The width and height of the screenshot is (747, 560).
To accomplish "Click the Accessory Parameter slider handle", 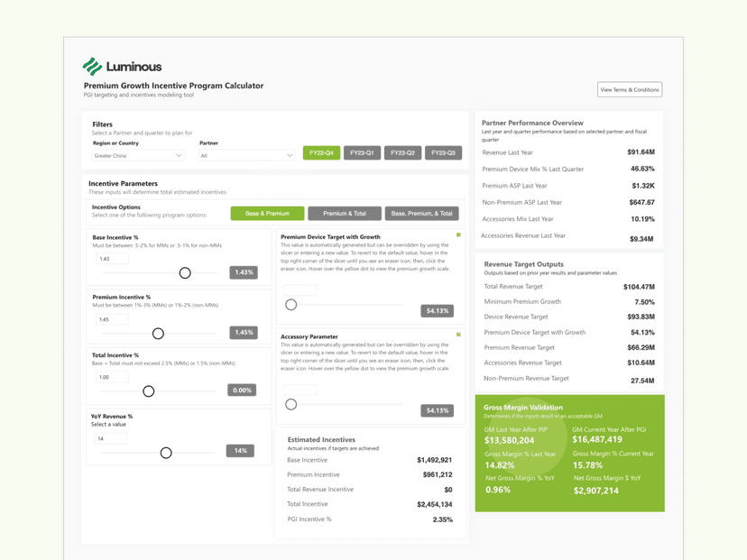I will [290, 404].
